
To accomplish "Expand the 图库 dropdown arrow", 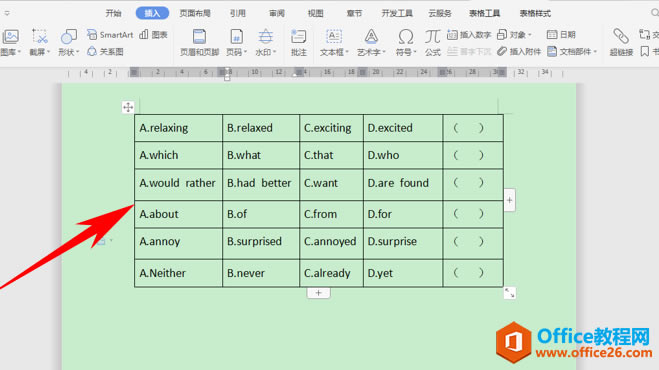I will click(x=19, y=52).
